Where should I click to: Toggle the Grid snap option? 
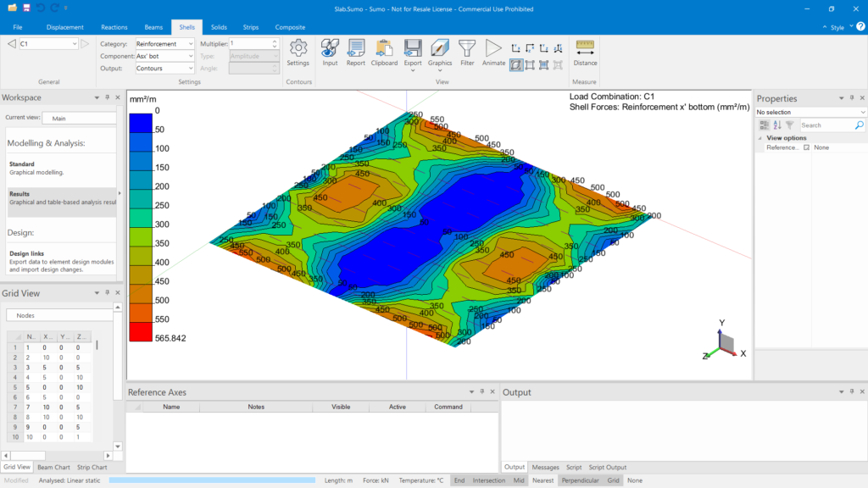613,480
